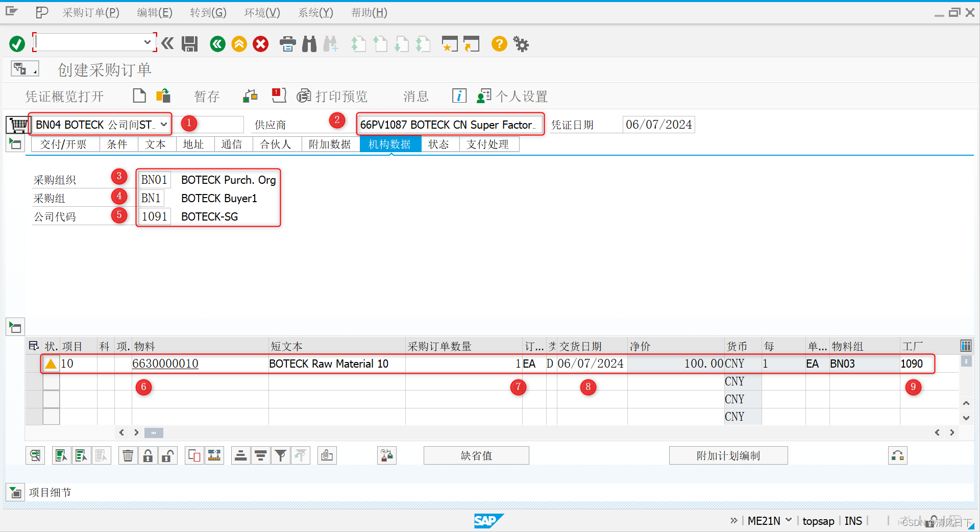980x532 pixels.
Task: Open the 转到(G) menu
Action: click(x=208, y=13)
